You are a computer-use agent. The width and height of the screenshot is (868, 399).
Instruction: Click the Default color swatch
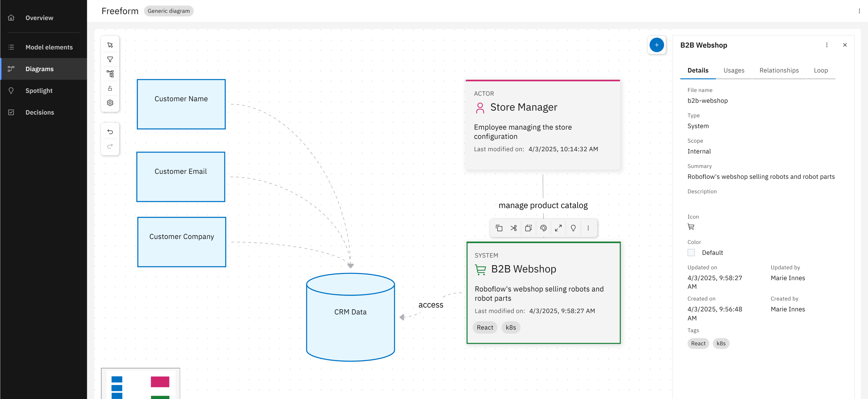click(x=691, y=253)
